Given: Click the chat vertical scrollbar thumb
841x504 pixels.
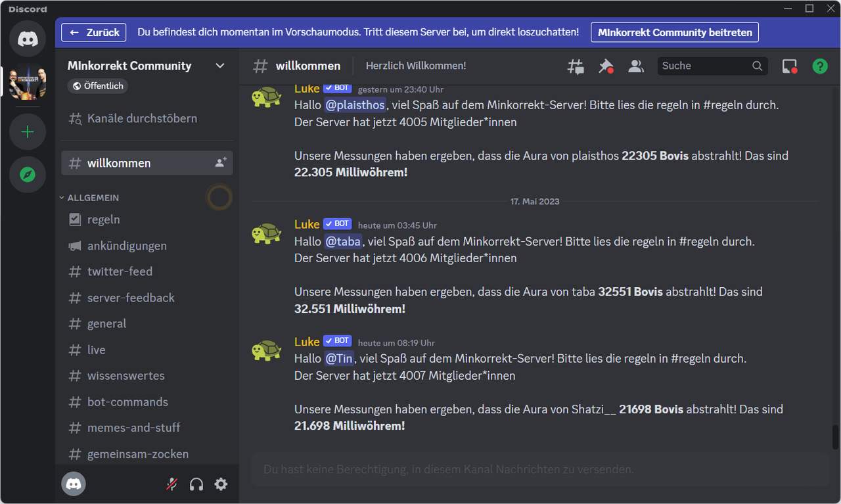Looking at the screenshot, I should pyautogui.click(x=835, y=436).
